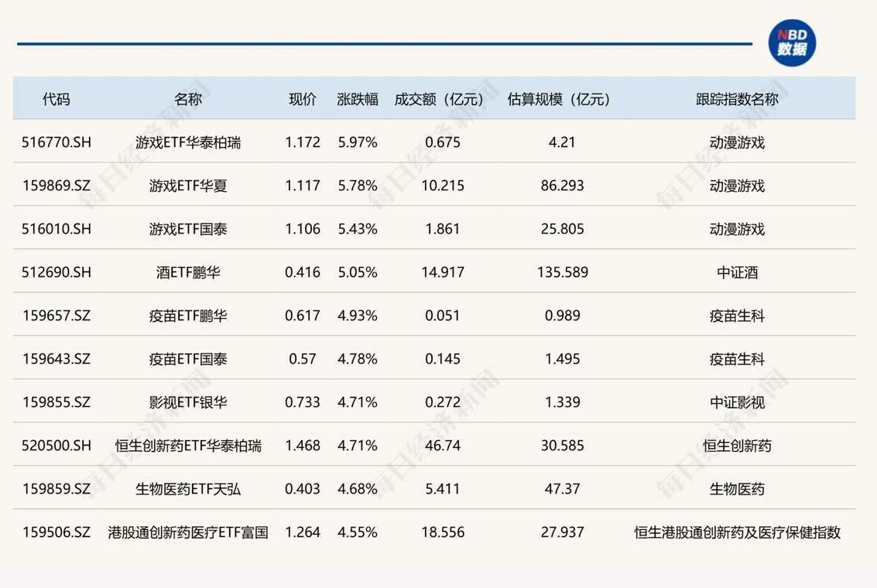Select scale value 47.37
The height and width of the screenshot is (588, 877).
(x=562, y=489)
